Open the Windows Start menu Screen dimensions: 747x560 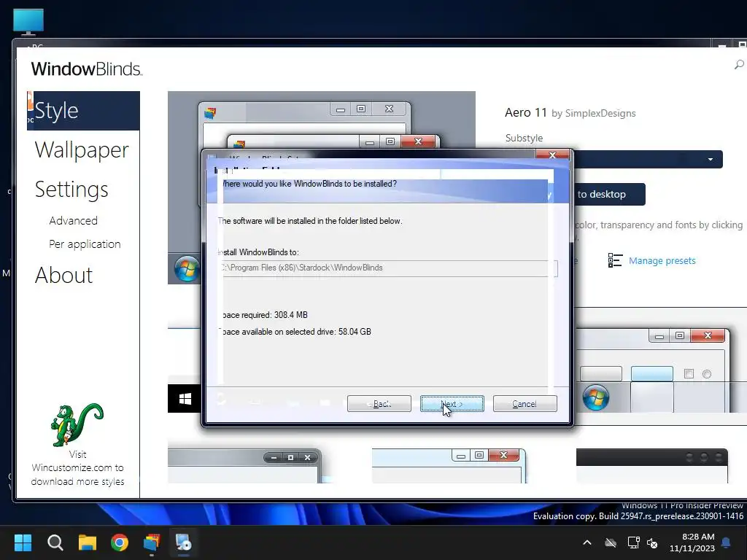(x=23, y=542)
